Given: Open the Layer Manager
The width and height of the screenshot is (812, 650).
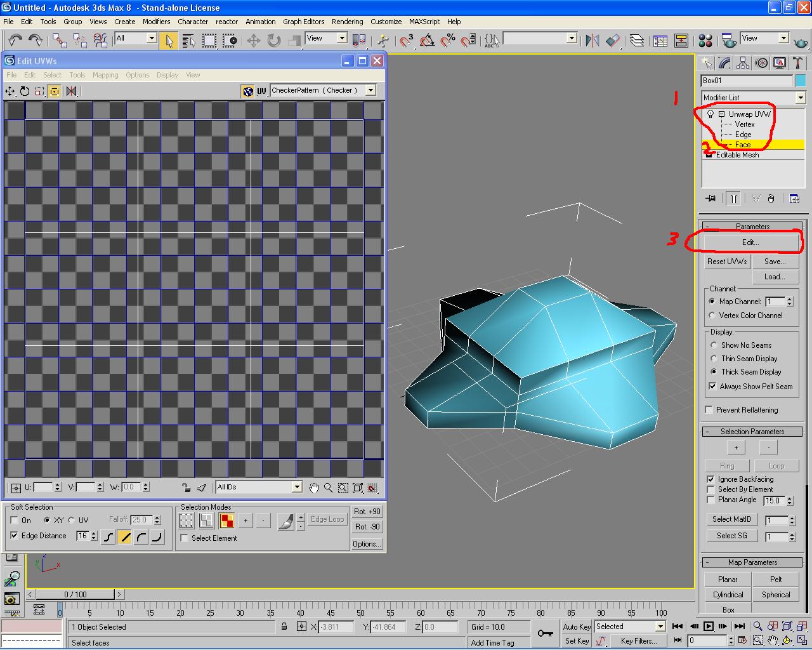Looking at the screenshot, I should coord(637,41).
